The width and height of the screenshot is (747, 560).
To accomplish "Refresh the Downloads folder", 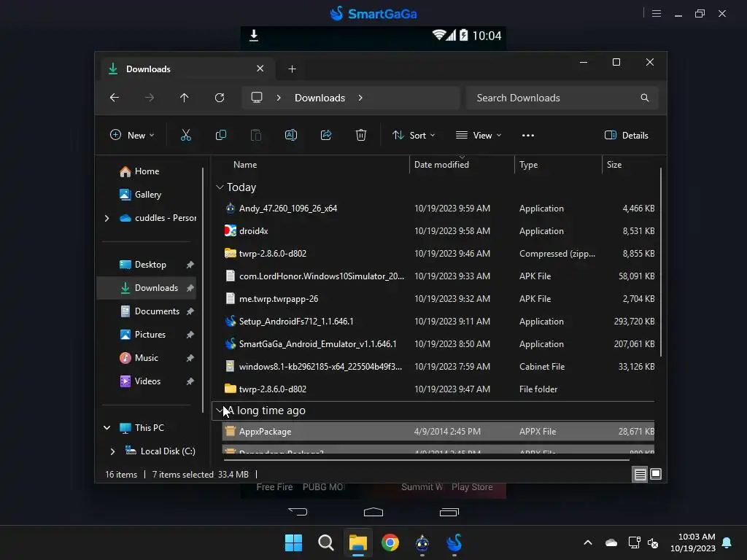I will tap(220, 98).
